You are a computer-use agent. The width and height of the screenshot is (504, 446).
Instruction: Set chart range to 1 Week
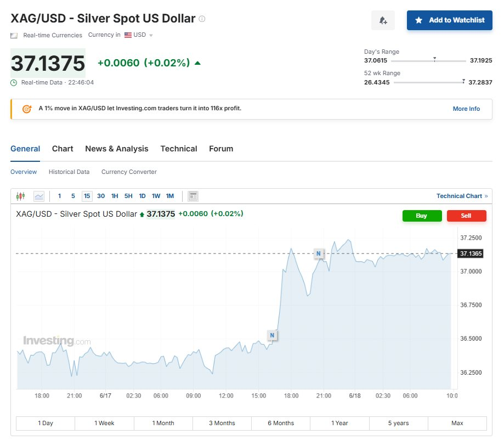point(104,423)
